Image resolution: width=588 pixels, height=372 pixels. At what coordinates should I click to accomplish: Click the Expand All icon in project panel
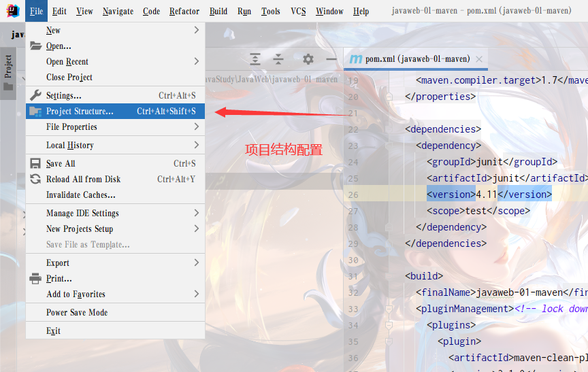(x=255, y=59)
